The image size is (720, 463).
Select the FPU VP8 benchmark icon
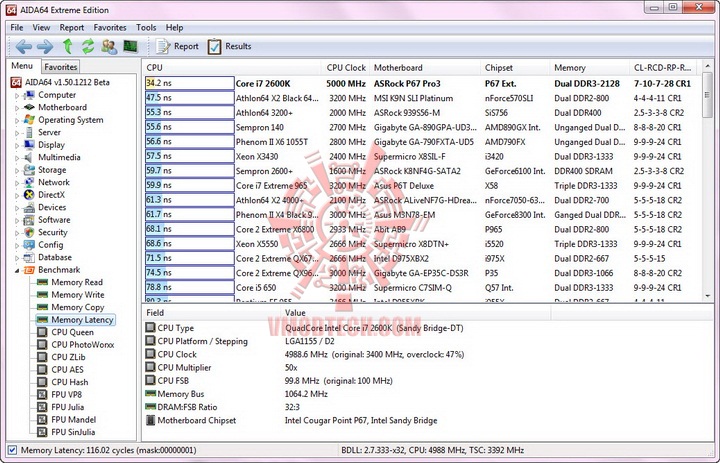coord(42,394)
